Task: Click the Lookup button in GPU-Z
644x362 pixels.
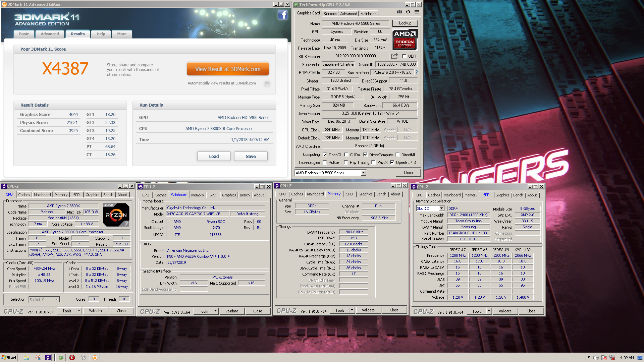Action: [405, 23]
